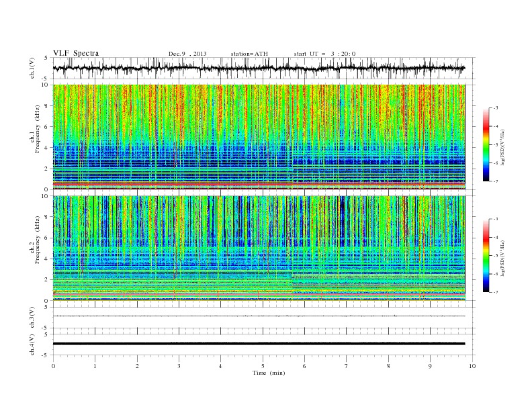Screen dimensions: 532x411
Task: Click the "-5" label on ch.2 color bar
Action: click(495, 256)
